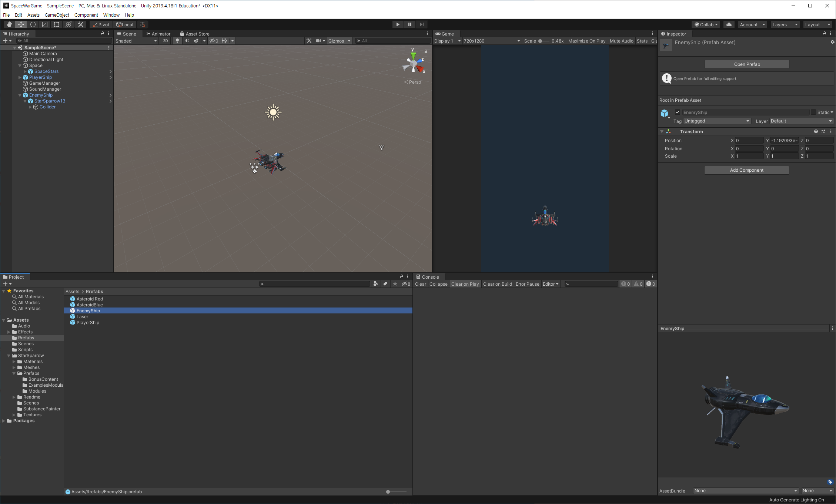
Task: Open the GameObject menu
Action: pos(57,15)
